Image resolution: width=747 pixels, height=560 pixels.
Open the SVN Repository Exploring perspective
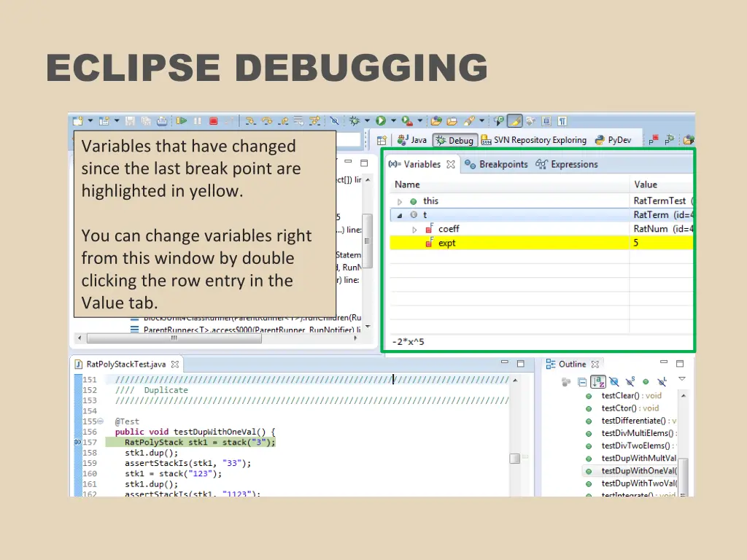pos(538,140)
